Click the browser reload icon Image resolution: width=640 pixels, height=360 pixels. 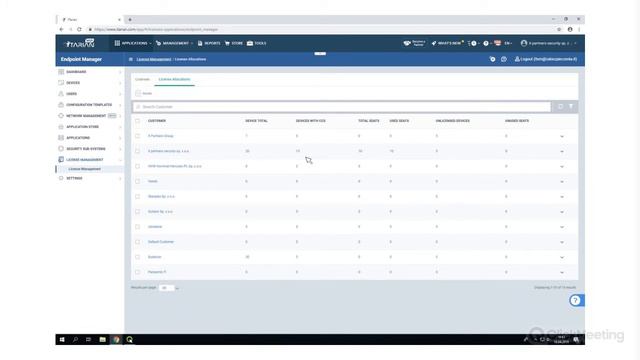[x=79, y=29]
